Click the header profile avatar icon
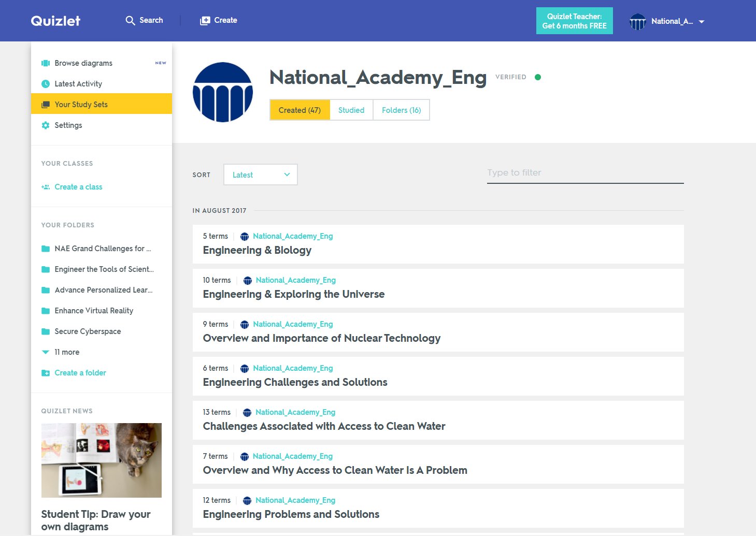Viewport: 756px width, 536px height. [x=637, y=21]
